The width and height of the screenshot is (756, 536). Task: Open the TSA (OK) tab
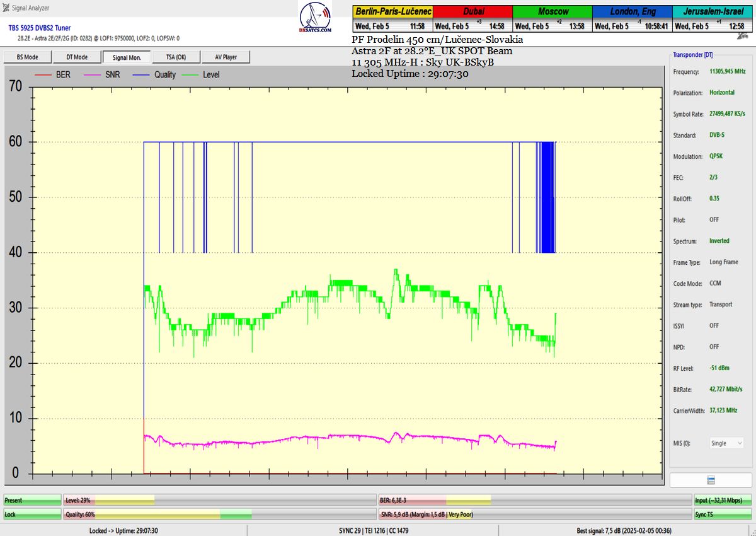pyautogui.click(x=176, y=57)
